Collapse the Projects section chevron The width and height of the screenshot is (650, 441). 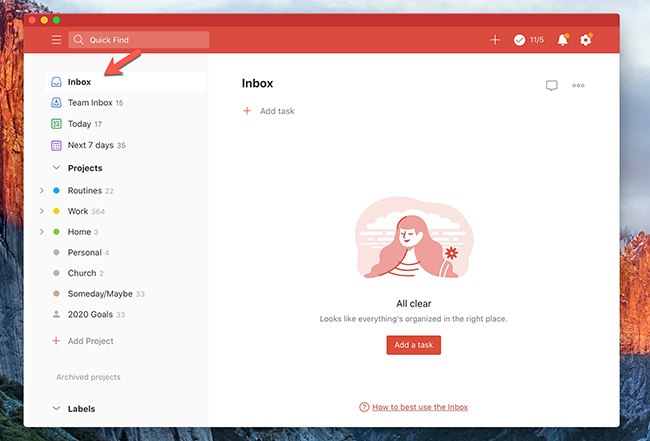56,167
